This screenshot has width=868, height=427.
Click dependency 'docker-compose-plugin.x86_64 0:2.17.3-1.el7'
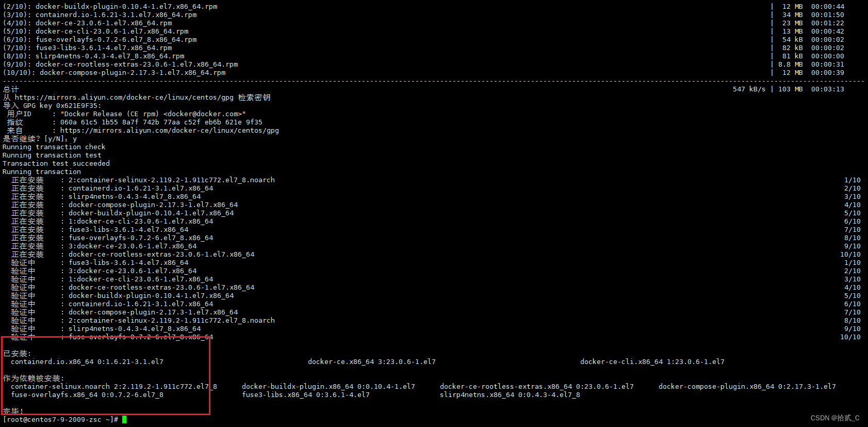tap(747, 386)
